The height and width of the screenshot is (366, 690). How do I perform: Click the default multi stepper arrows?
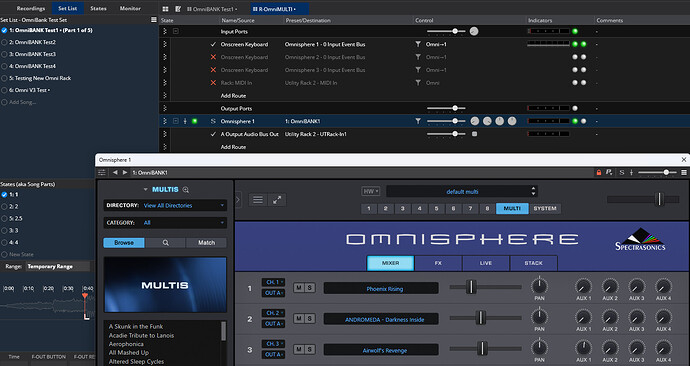533,191
